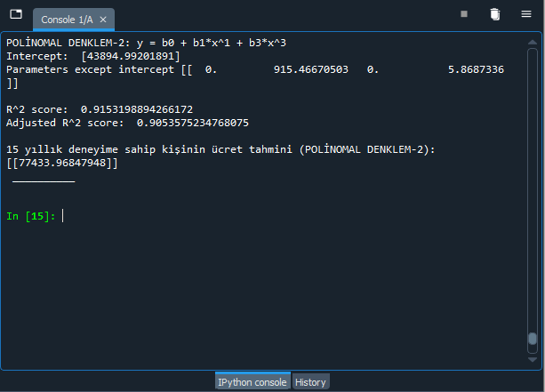Open the browse tabs icon
The height and width of the screenshot is (392, 545).
[x=16, y=14]
